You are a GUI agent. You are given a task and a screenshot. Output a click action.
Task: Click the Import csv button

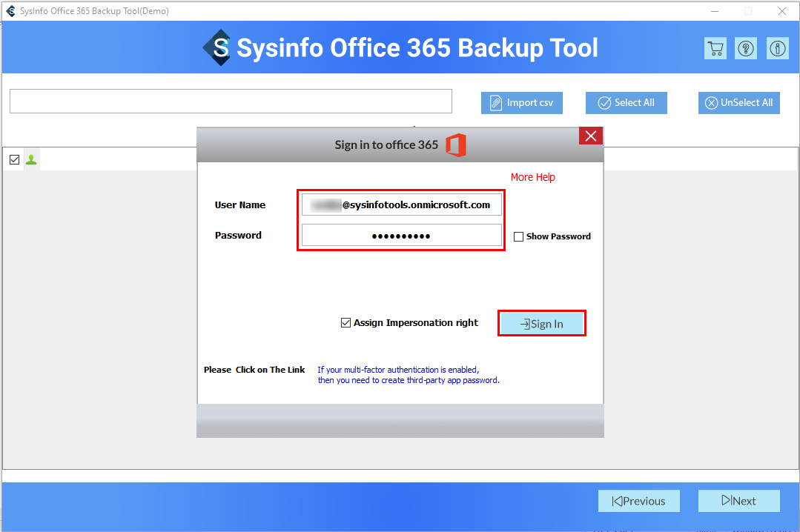(x=521, y=103)
